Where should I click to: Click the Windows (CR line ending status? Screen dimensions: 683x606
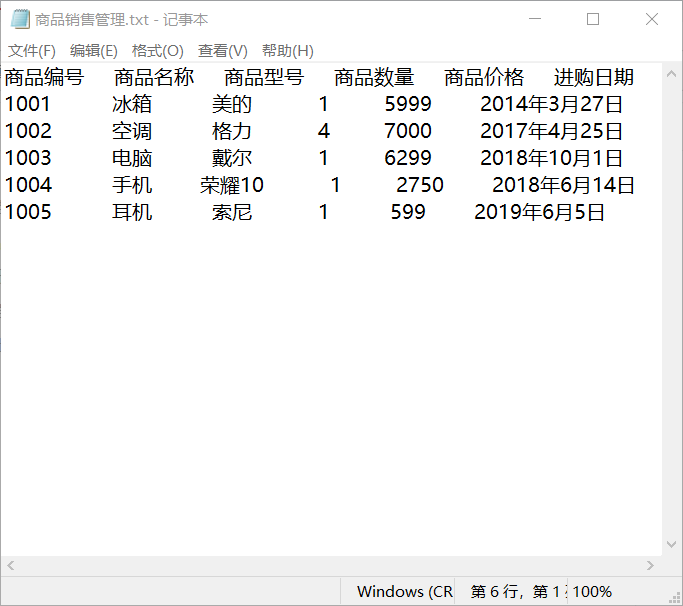(x=405, y=592)
